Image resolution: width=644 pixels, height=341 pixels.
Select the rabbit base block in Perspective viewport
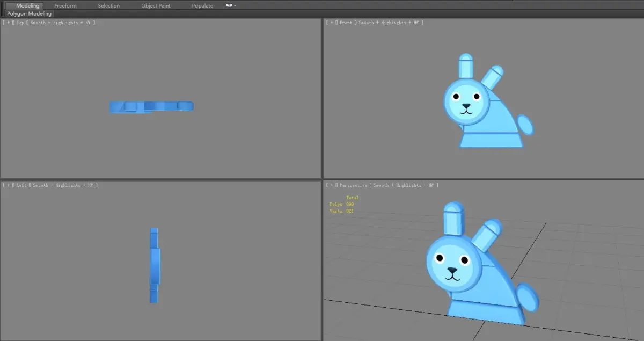[487, 312]
